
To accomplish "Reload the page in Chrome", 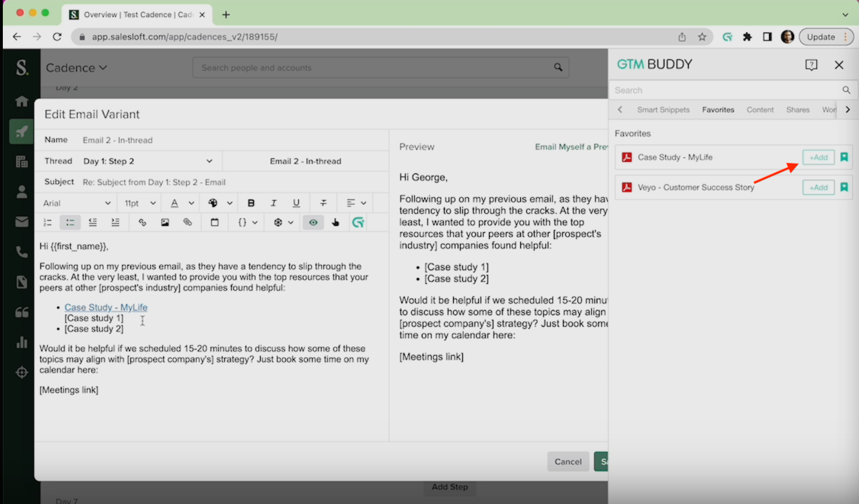I will tap(57, 37).
